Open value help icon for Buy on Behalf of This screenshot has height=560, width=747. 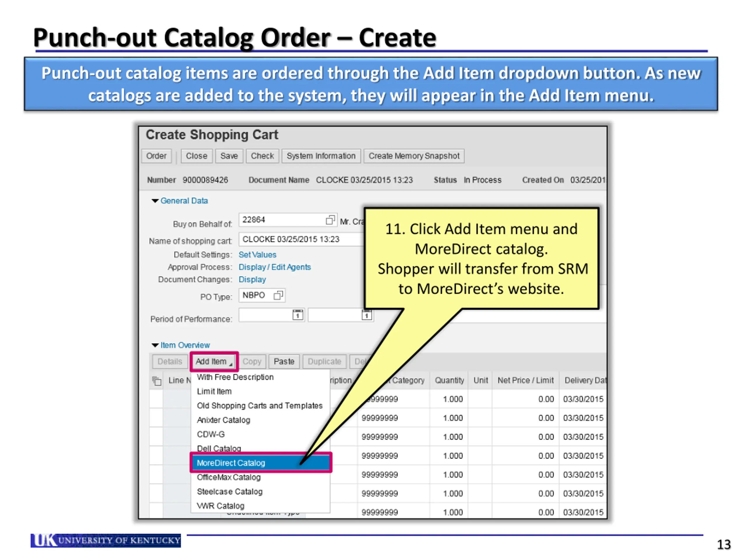pyautogui.click(x=330, y=220)
